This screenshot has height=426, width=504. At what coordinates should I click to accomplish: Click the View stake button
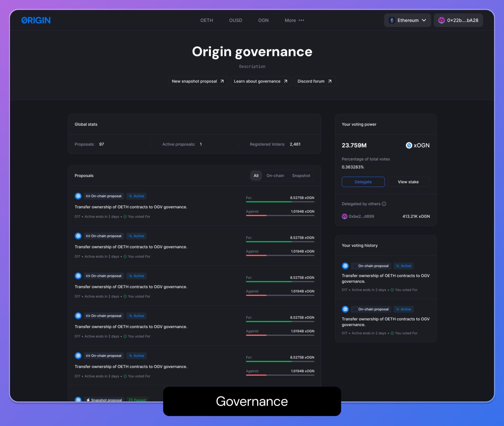(408, 182)
